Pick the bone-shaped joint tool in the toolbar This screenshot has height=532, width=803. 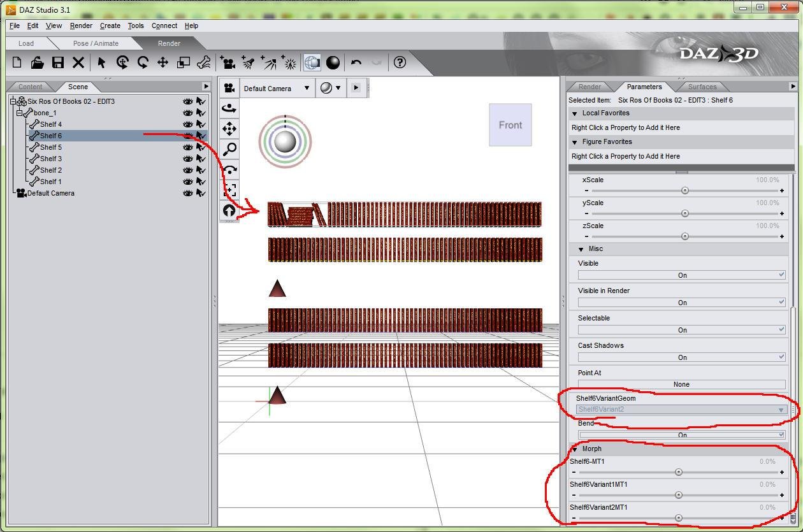pyautogui.click(x=204, y=62)
